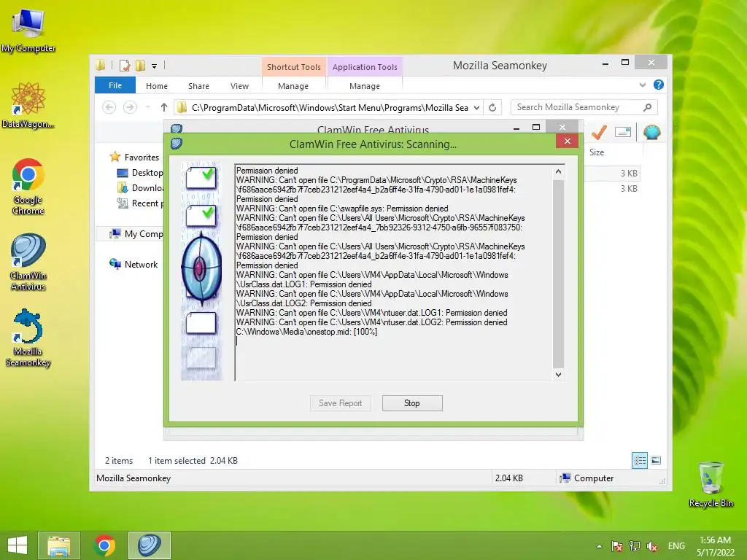
Task: Open DataWagon desktop shortcut
Action: click(x=28, y=105)
